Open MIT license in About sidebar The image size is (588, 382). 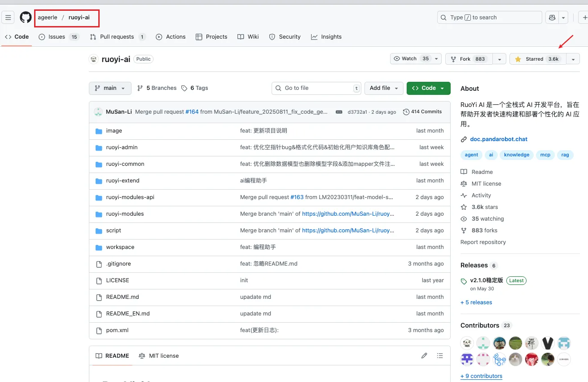(481, 184)
